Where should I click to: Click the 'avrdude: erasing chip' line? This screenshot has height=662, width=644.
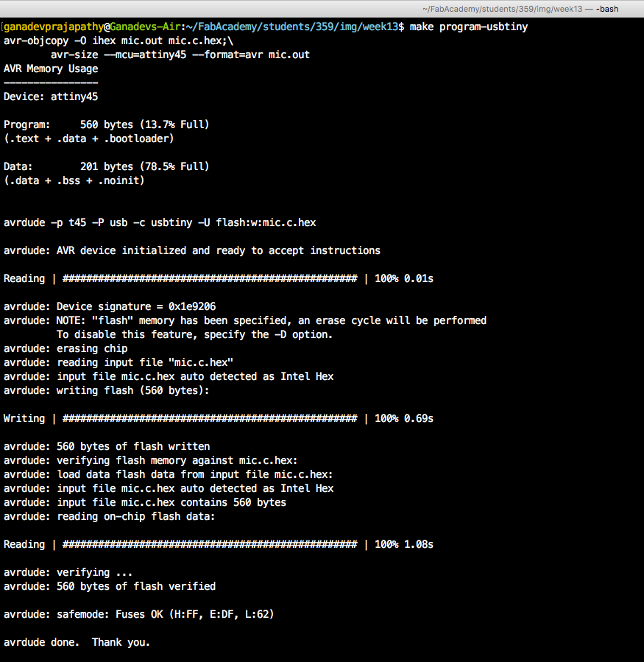[66, 348]
